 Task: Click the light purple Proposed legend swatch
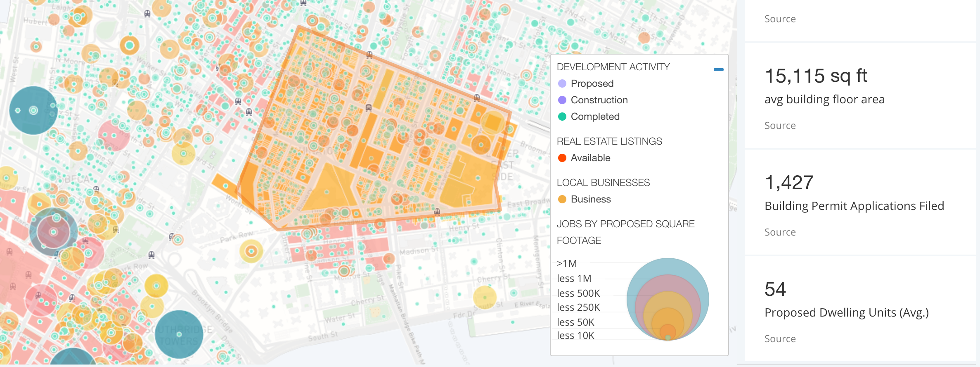click(x=562, y=83)
